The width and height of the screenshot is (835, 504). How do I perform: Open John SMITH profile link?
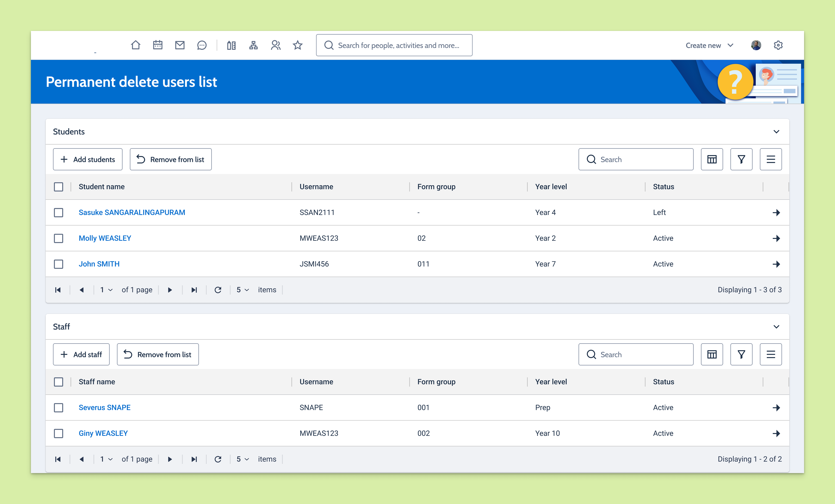pos(99,264)
